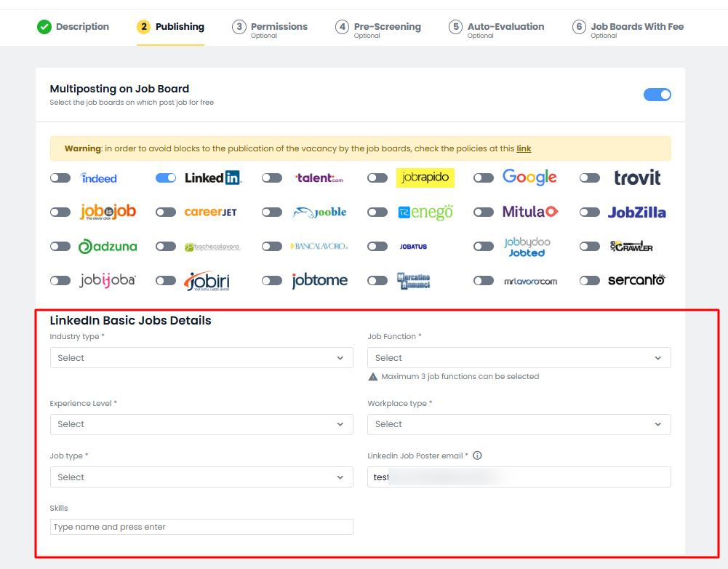Turn on the mrlavoro.com toggle
Image resolution: width=728 pixels, height=569 pixels.
coord(484,281)
